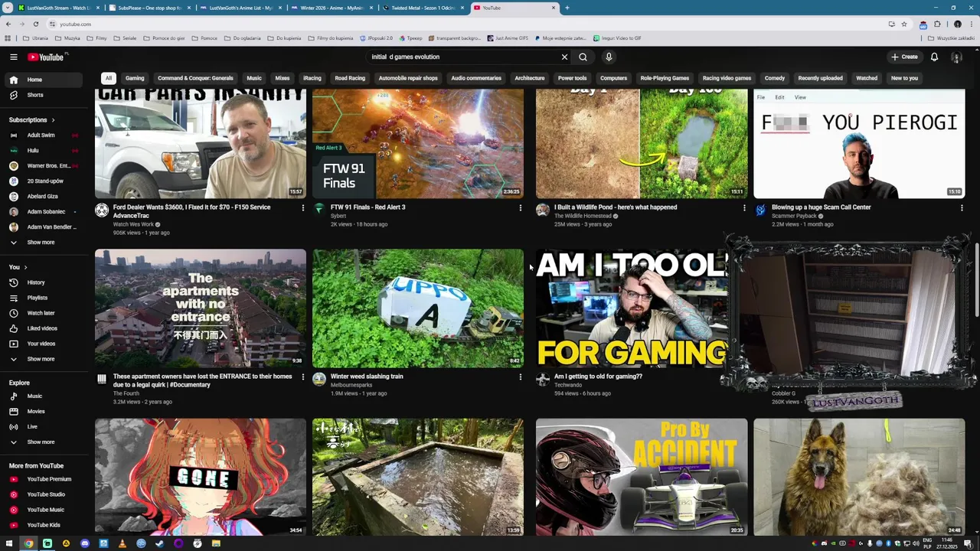Screen dimensions: 980x551
Task: Bookmark this page with the star icon
Action: [x=904, y=24]
